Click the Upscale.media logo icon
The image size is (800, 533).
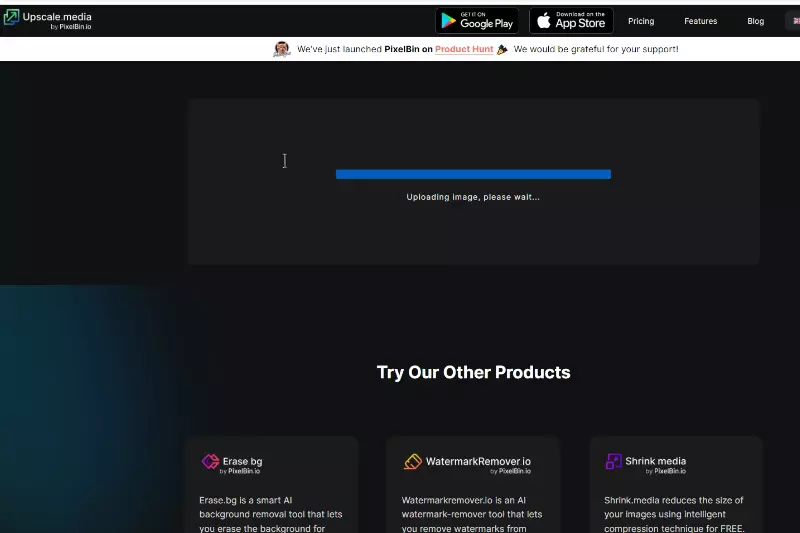click(11, 19)
